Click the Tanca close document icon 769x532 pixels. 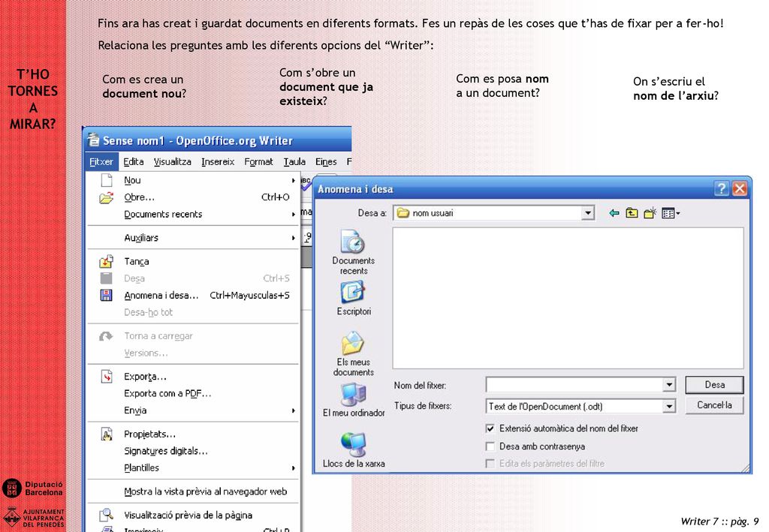pyautogui.click(x=107, y=262)
